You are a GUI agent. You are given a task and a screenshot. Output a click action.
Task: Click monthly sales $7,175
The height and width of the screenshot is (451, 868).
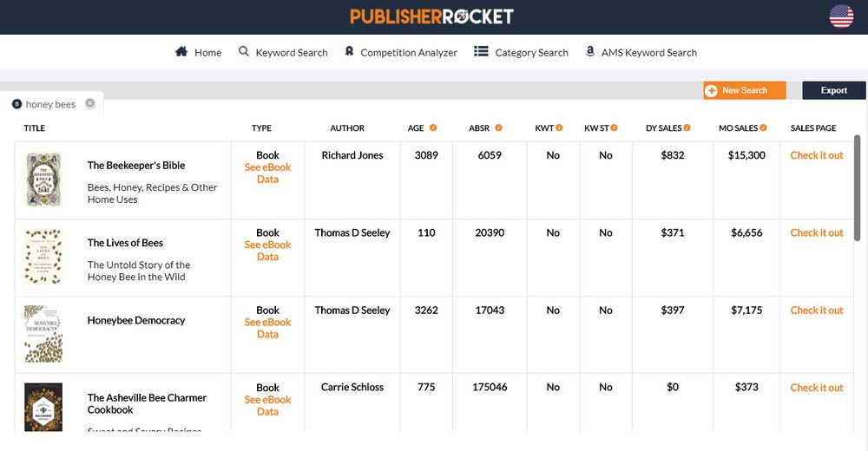coord(746,310)
